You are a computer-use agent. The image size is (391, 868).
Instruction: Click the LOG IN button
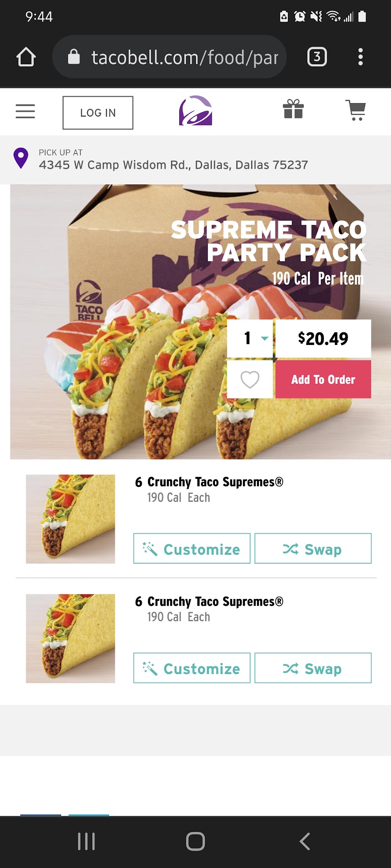[x=98, y=113]
